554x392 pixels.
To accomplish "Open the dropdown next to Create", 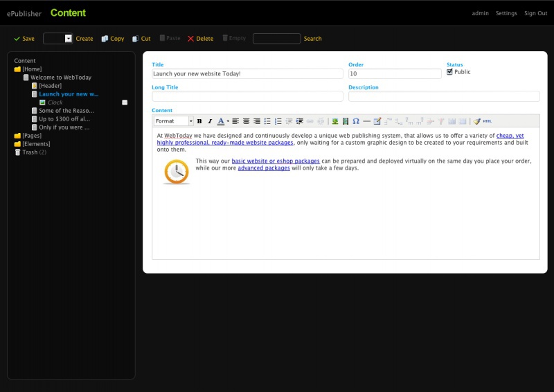I will point(68,39).
